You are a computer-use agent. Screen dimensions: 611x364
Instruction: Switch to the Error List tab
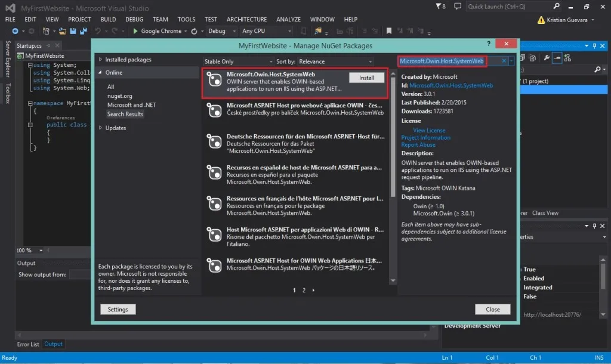28,344
